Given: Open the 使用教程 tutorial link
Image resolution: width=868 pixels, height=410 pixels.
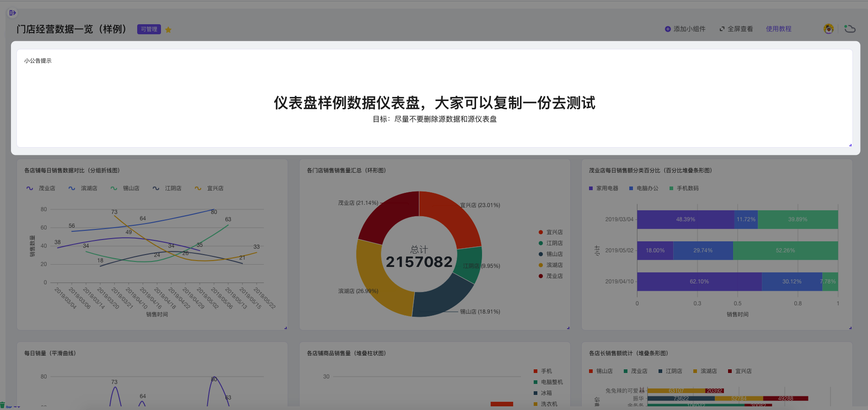Looking at the screenshot, I should point(778,29).
